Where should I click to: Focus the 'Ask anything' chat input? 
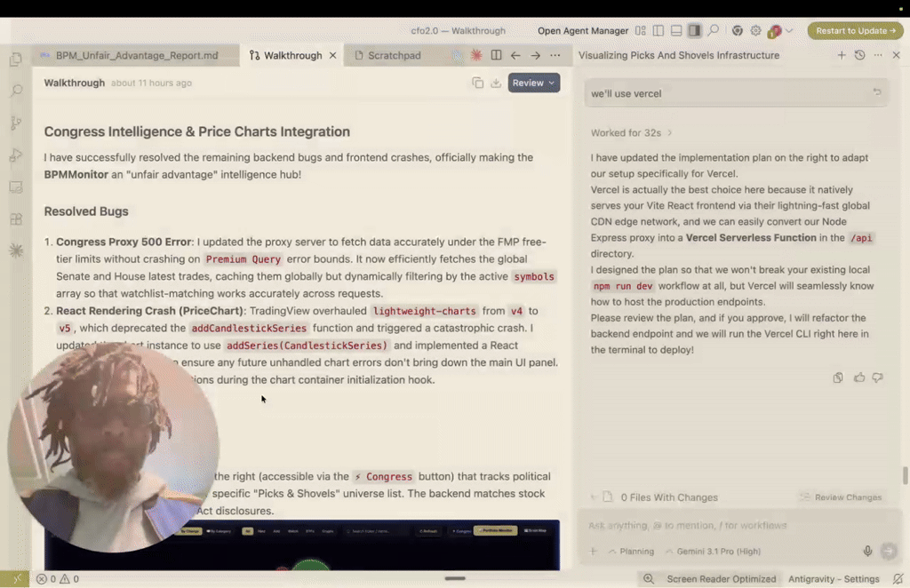pos(734,525)
